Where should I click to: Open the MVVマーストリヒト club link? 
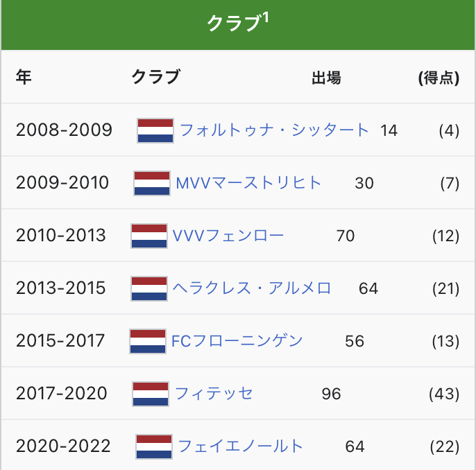(x=249, y=182)
